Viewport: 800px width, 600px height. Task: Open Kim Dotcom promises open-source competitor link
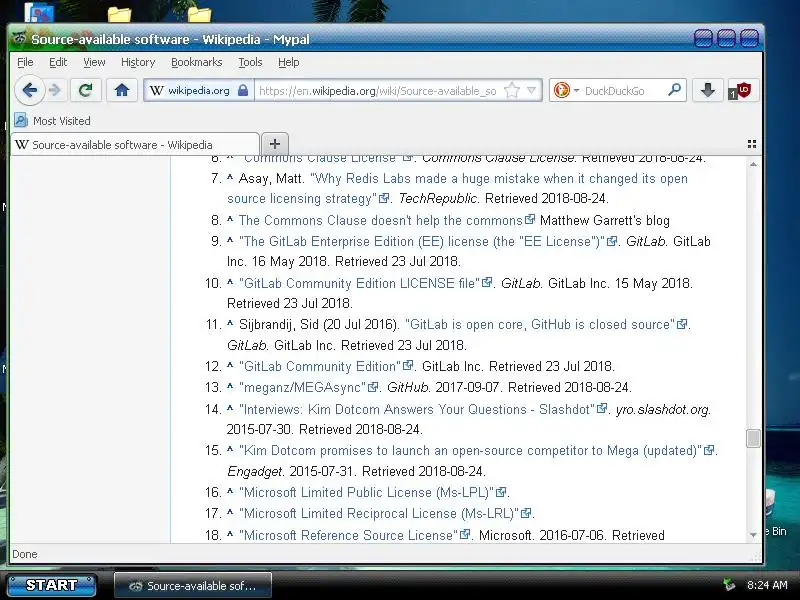pyautogui.click(x=470, y=451)
